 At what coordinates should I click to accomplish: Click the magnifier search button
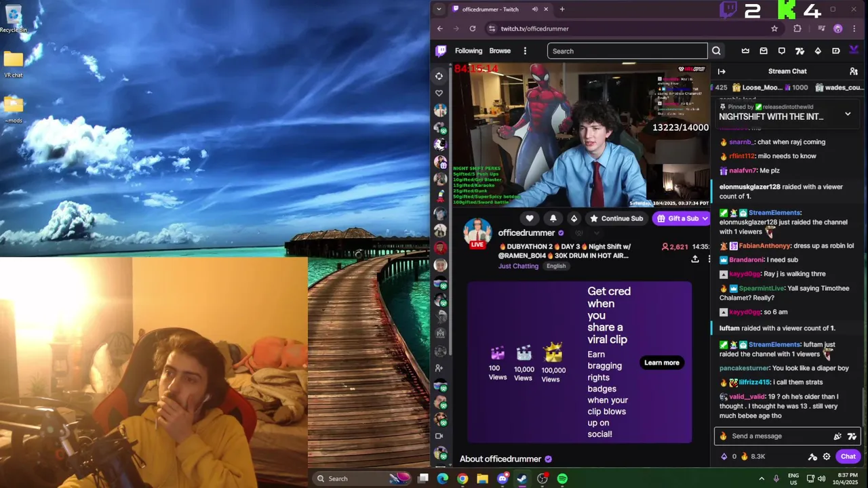pos(716,51)
